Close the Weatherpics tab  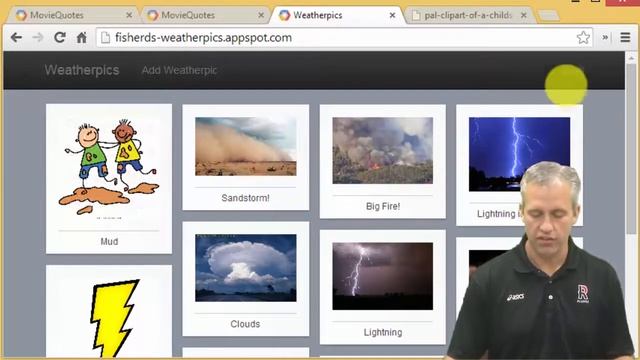tap(392, 15)
